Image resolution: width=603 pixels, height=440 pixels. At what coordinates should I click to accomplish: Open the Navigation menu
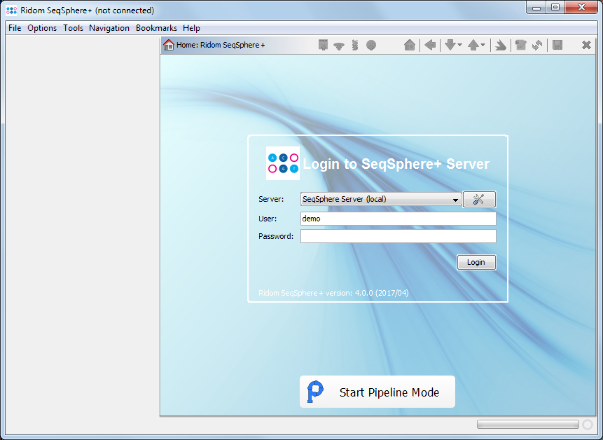click(x=109, y=28)
